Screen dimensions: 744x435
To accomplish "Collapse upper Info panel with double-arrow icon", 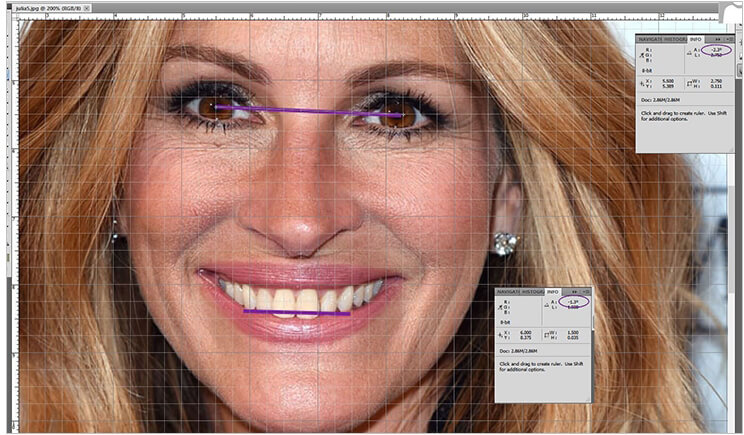I will [x=718, y=38].
